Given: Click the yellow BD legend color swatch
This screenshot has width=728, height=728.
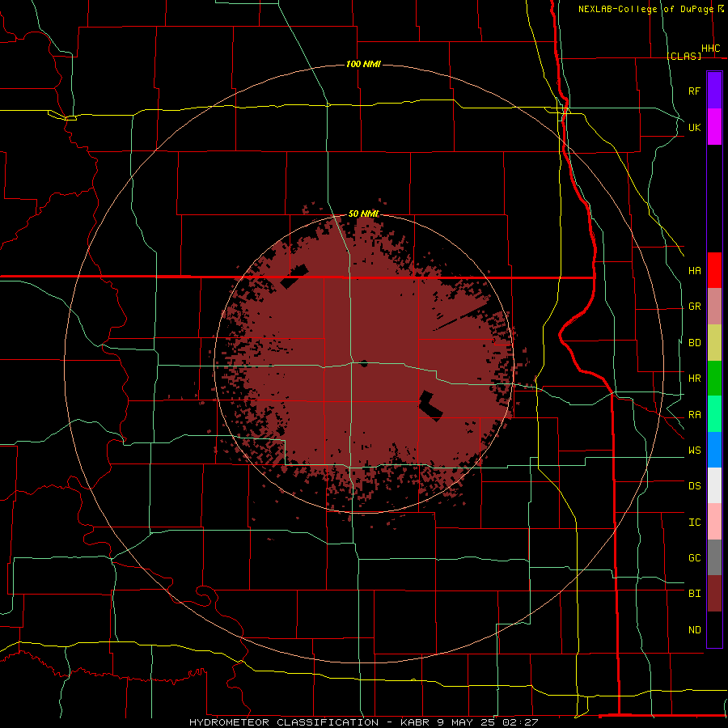Looking at the screenshot, I should (x=714, y=343).
